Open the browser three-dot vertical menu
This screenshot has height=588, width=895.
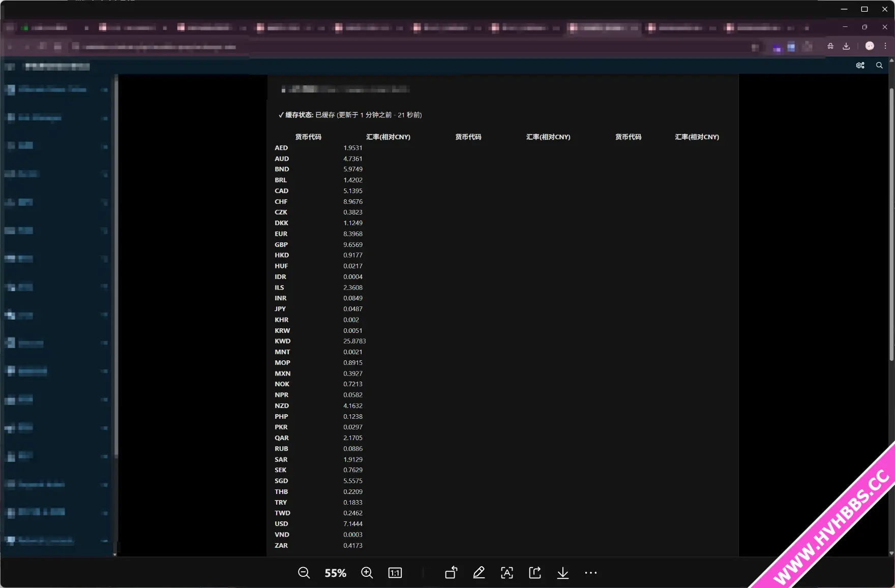pyautogui.click(x=885, y=46)
